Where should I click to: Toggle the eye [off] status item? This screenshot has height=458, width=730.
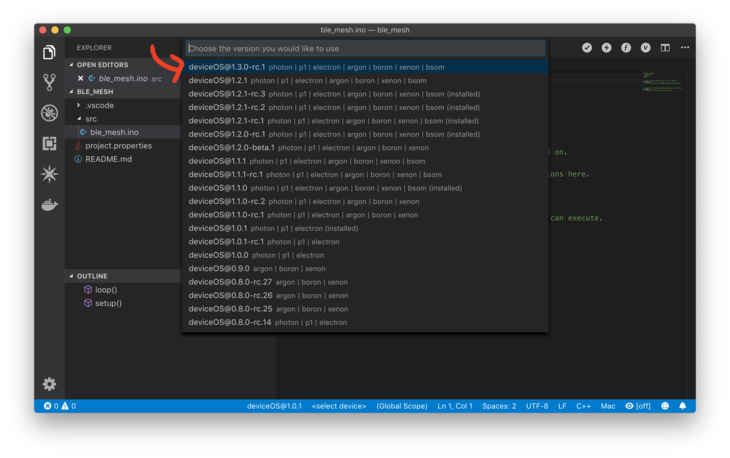(x=637, y=406)
